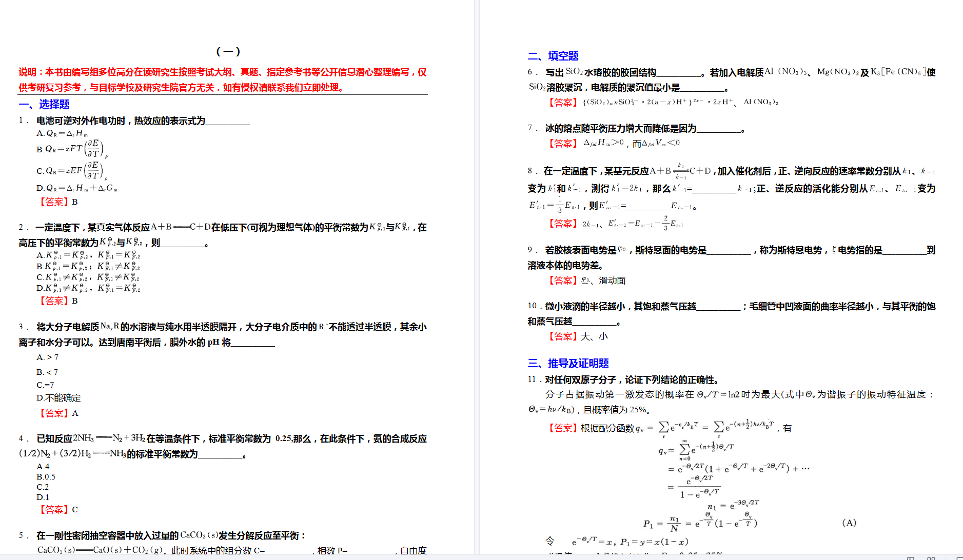Click the answer 大、小 under question 10

tap(594, 336)
